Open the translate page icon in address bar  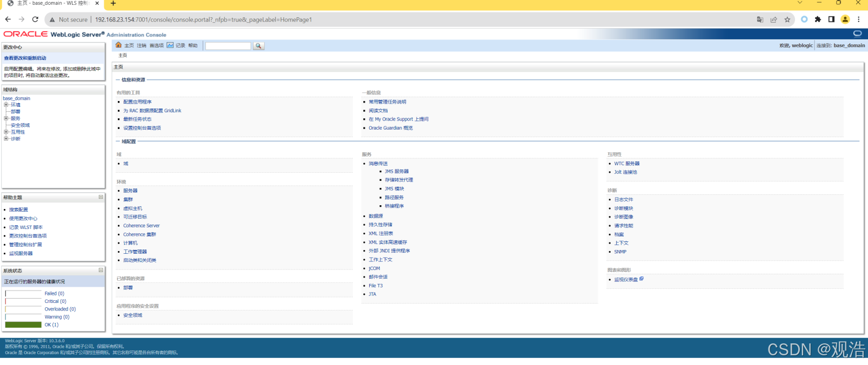760,19
